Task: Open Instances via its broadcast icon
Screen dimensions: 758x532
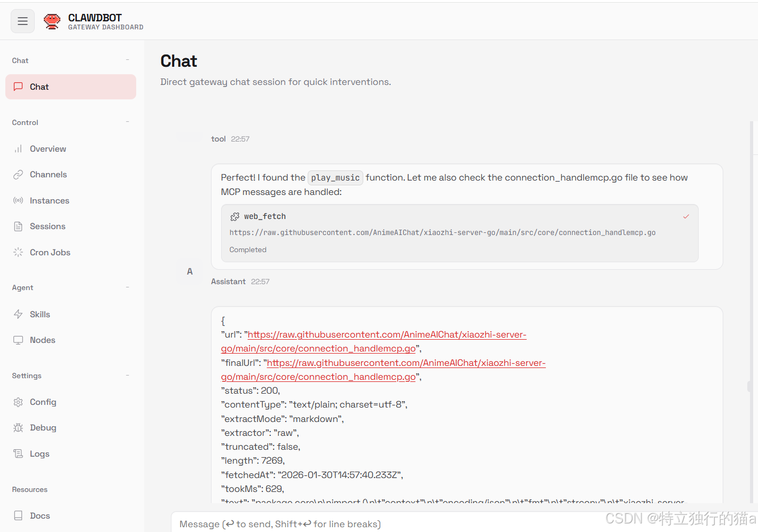Action: click(18, 201)
